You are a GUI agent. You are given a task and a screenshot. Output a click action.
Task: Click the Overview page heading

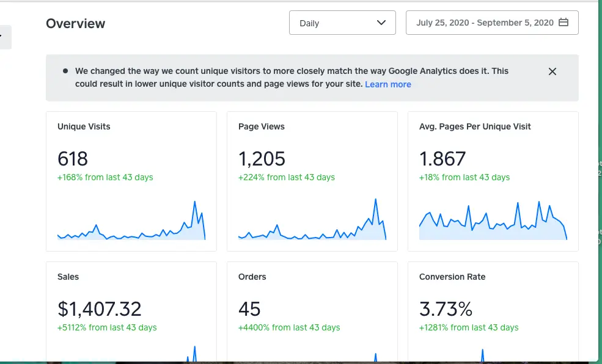(76, 23)
